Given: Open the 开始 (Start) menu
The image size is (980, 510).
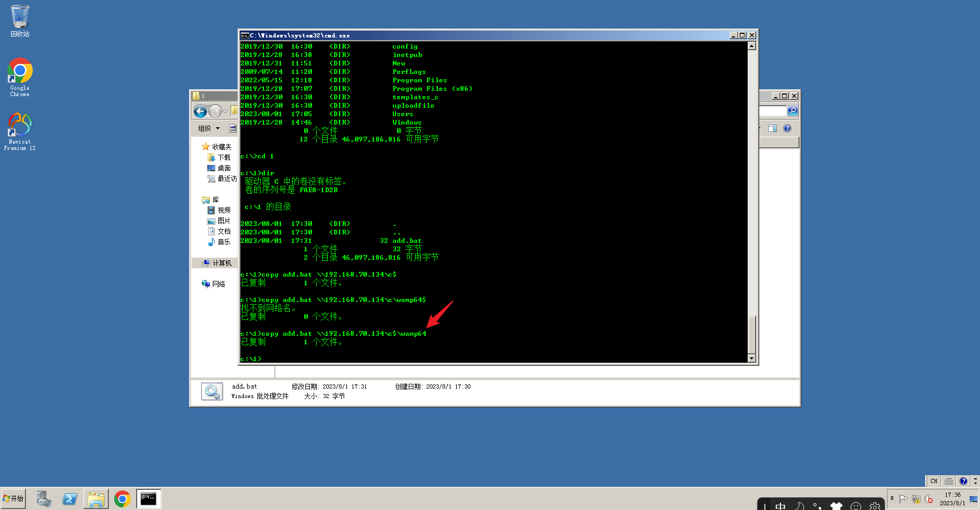Looking at the screenshot, I should tap(13, 498).
